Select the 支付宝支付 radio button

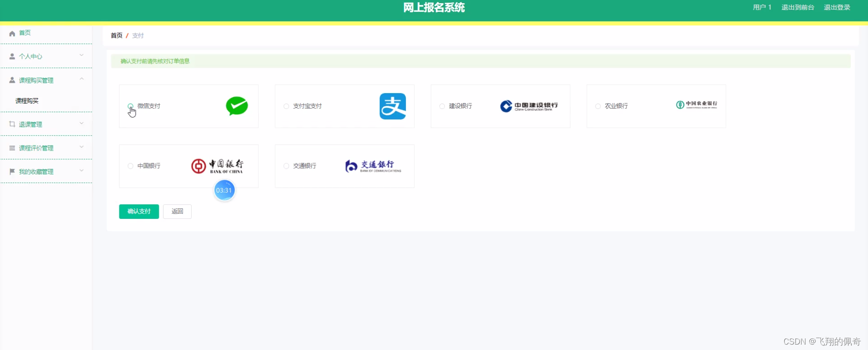click(286, 106)
